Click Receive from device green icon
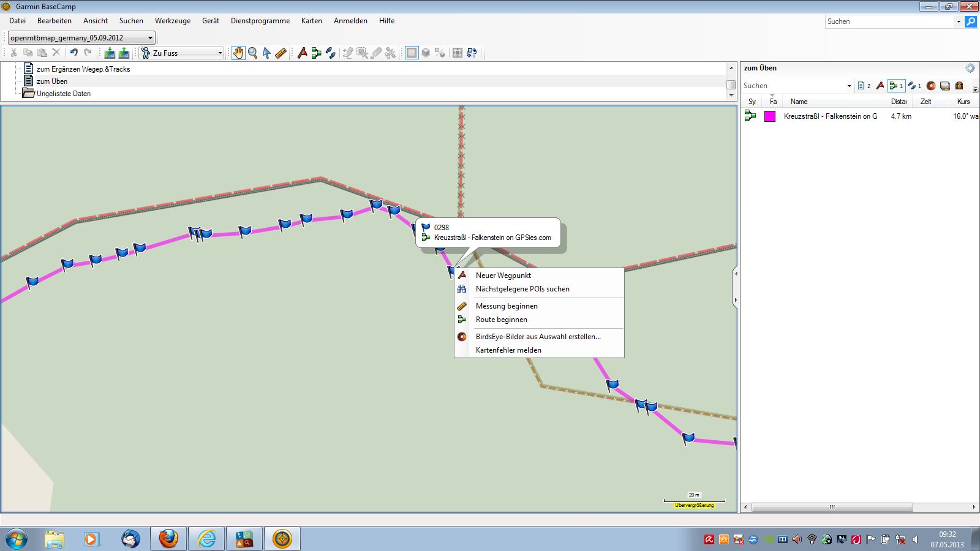 (124, 53)
